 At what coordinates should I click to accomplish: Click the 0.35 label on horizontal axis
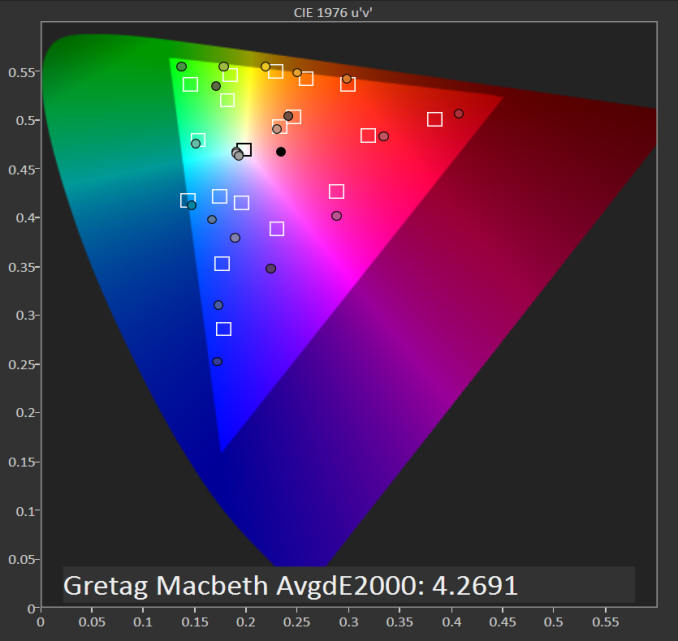400,622
